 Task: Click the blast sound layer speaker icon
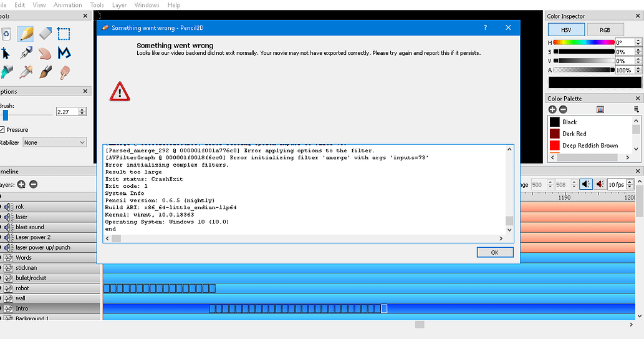click(9, 227)
